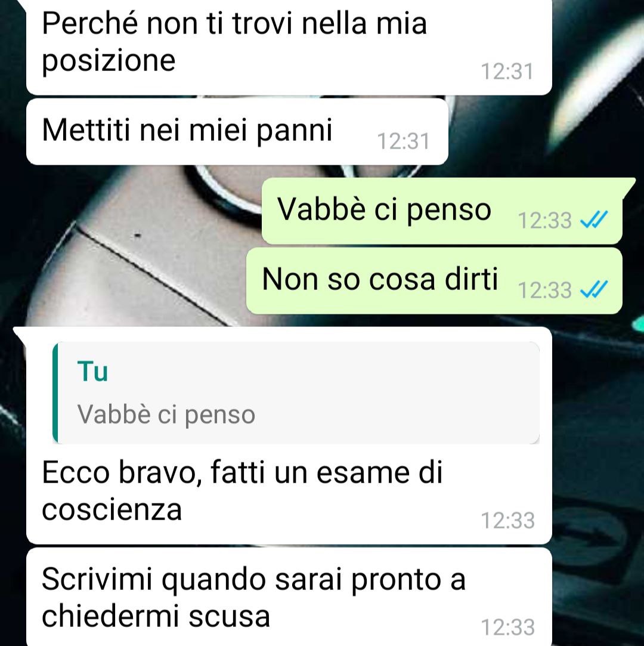644x646 pixels.
Task: Select the green bubble 'Vabbè ci penso'
Action: pyautogui.click(x=442, y=211)
